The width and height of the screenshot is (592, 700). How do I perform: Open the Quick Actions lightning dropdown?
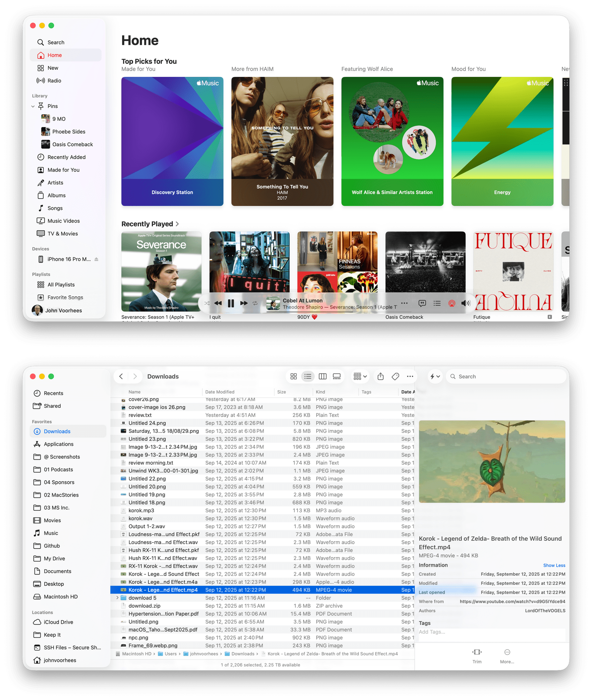click(x=435, y=376)
